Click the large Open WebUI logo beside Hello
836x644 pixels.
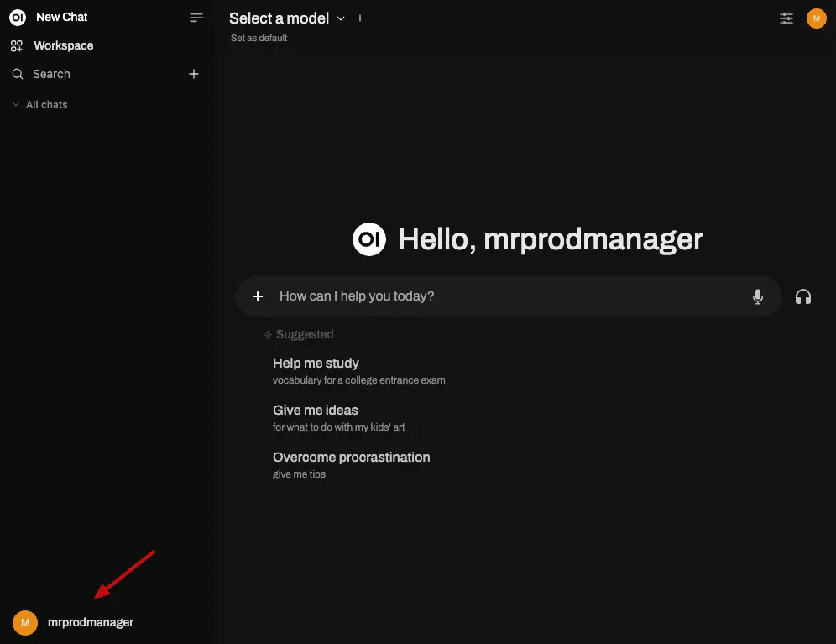click(x=369, y=239)
